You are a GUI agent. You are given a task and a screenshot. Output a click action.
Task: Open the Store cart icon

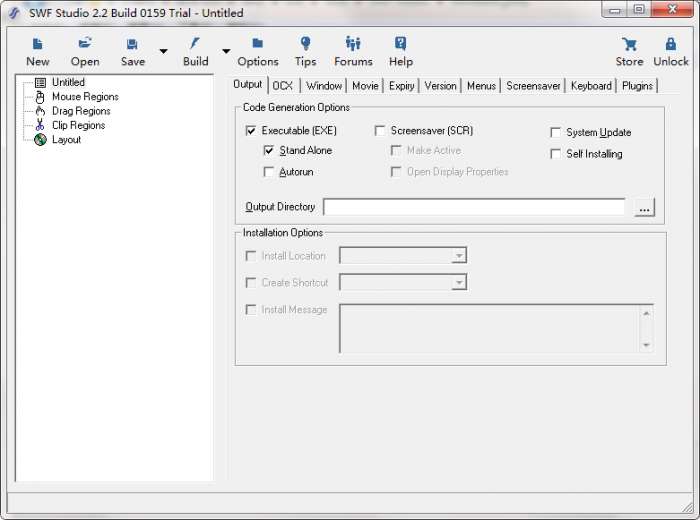coord(629,45)
